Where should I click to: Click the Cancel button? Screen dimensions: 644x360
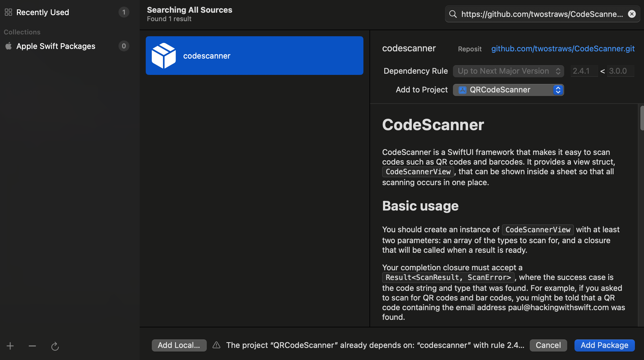point(548,345)
